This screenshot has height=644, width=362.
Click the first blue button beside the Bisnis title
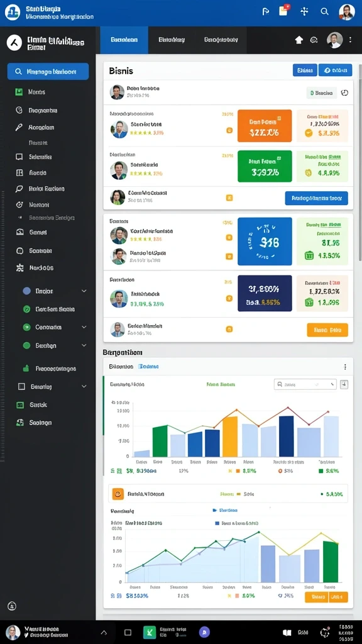pyautogui.click(x=305, y=70)
